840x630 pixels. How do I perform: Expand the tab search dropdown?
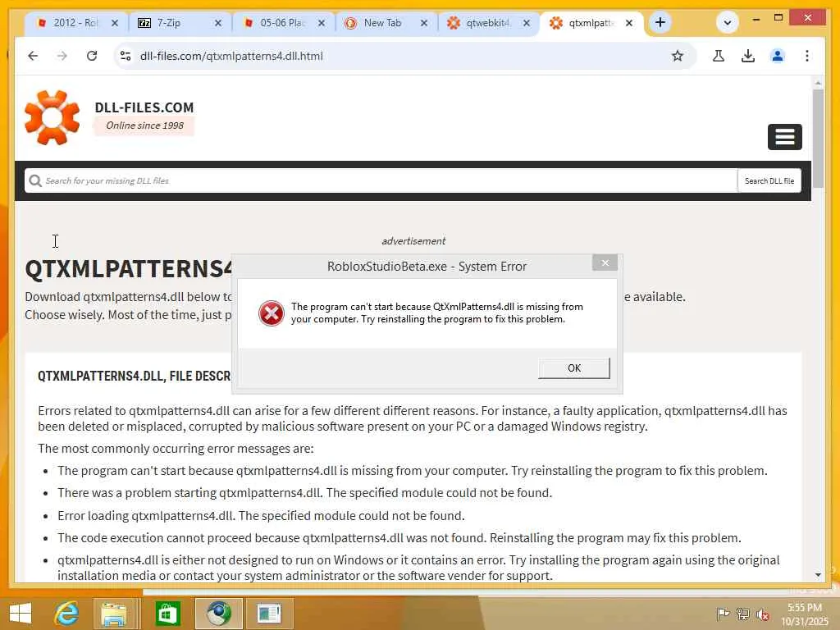[x=728, y=22]
